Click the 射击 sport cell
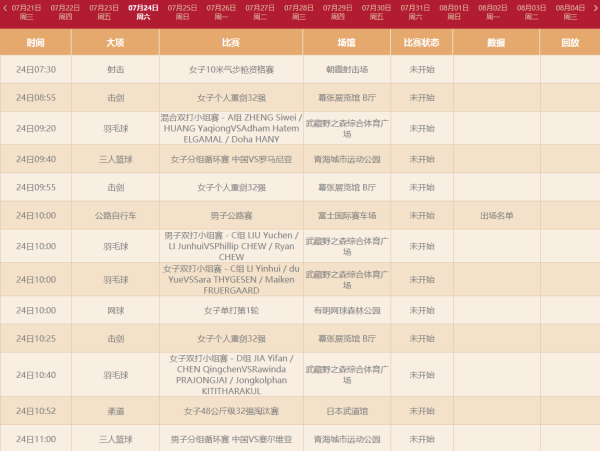600x451 pixels. point(116,70)
